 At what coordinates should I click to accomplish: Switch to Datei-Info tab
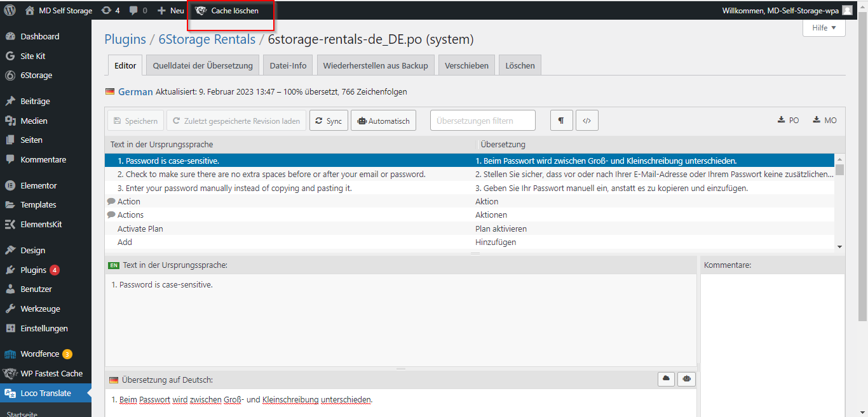pos(288,65)
